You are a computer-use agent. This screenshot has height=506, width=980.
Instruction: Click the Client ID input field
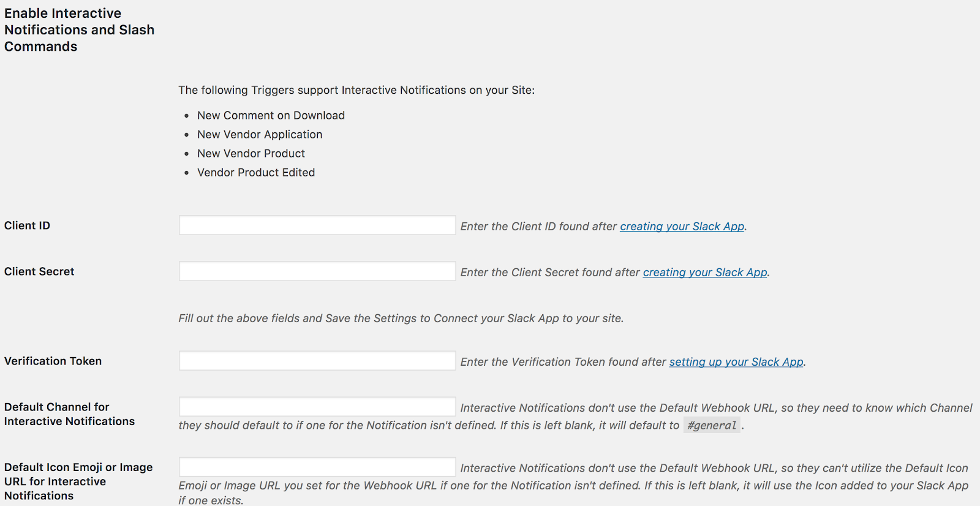(317, 225)
